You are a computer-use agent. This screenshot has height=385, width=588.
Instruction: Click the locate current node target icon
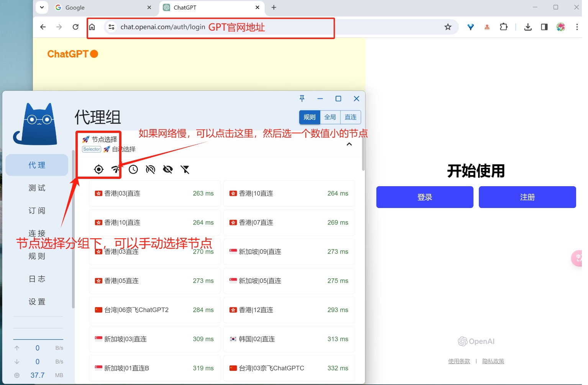[x=99, y=169]
